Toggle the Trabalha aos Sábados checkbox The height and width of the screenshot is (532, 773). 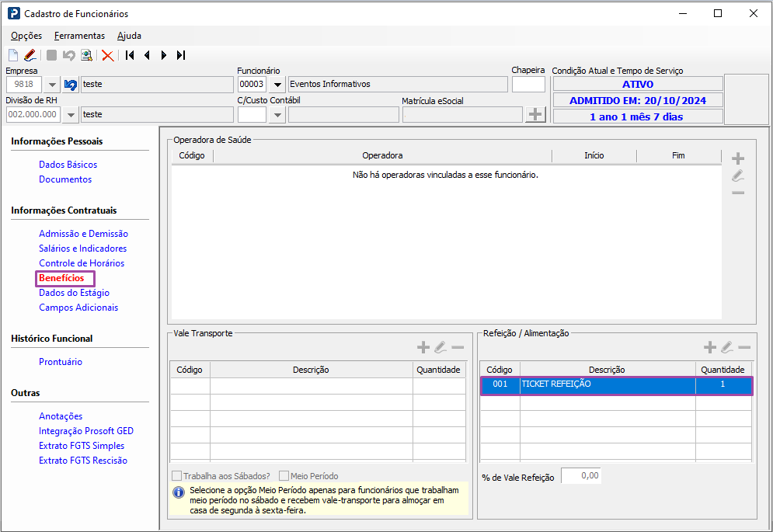(x=176, y=476)
